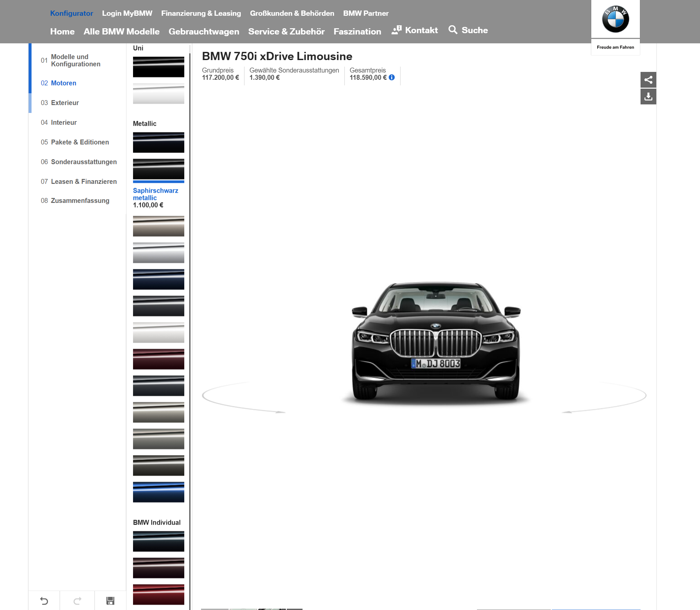This screenshot has height=610, width=700.
Task: Click the download icon button
Action: click(x=648, y=97)
